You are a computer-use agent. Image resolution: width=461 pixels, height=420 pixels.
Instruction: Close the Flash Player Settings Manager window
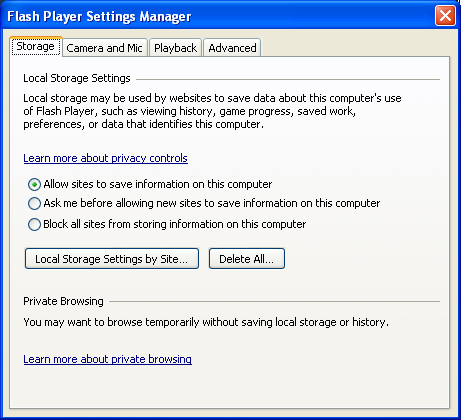click(445, 16)
